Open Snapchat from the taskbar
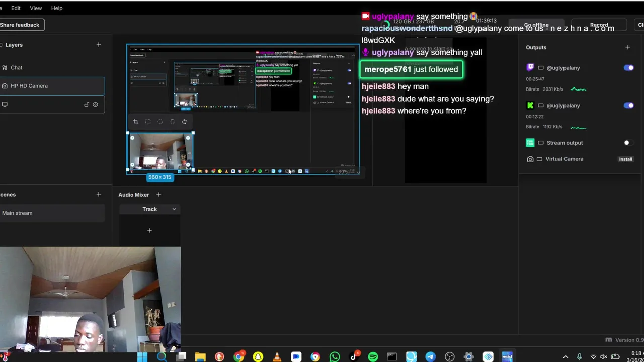The width and height of the screenshot is (644, 362). point(258,357)
